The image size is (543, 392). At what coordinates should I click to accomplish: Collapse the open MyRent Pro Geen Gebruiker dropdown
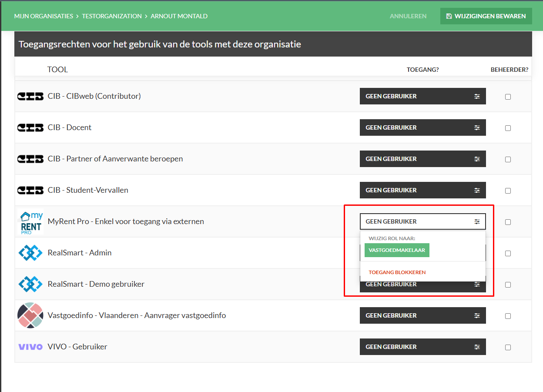click(422, 221)
